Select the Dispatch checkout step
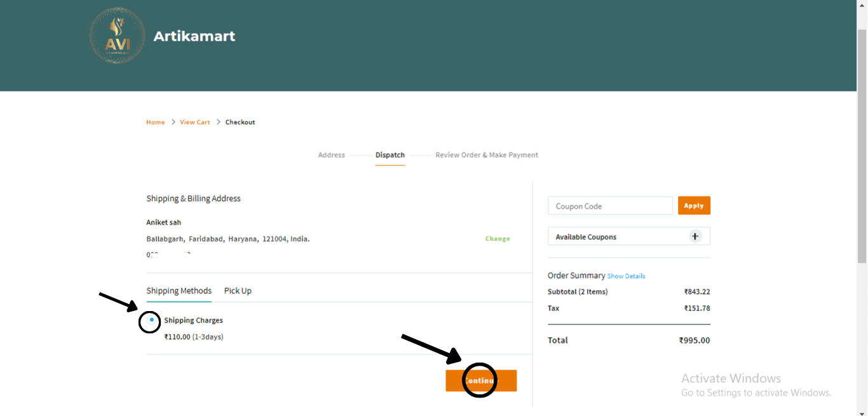 click(390, 155)
